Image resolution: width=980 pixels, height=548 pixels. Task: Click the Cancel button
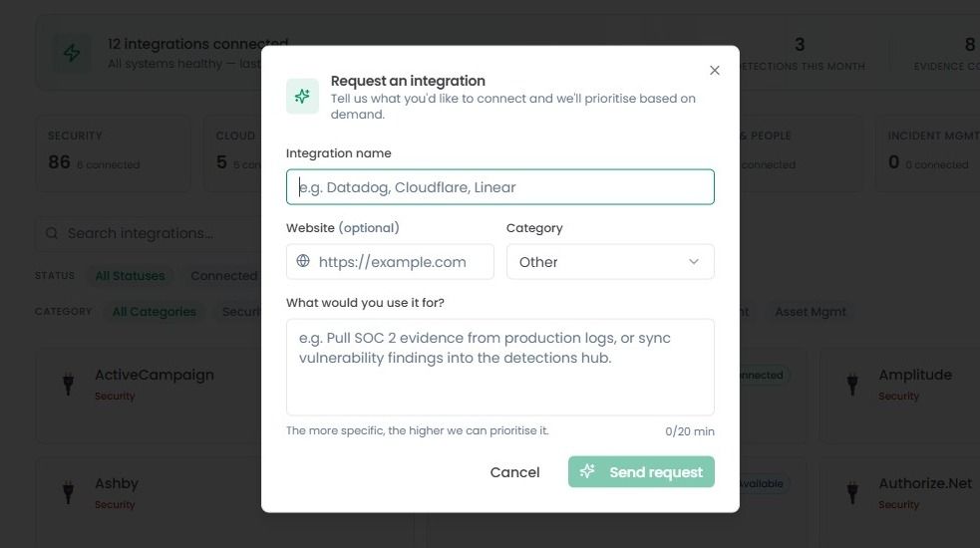tap(514, 472)
